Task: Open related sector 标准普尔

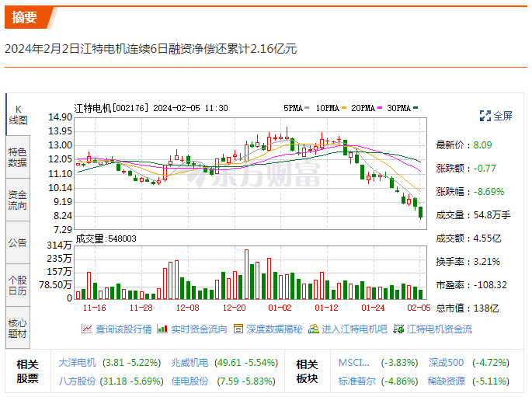Action: (357, 381)
